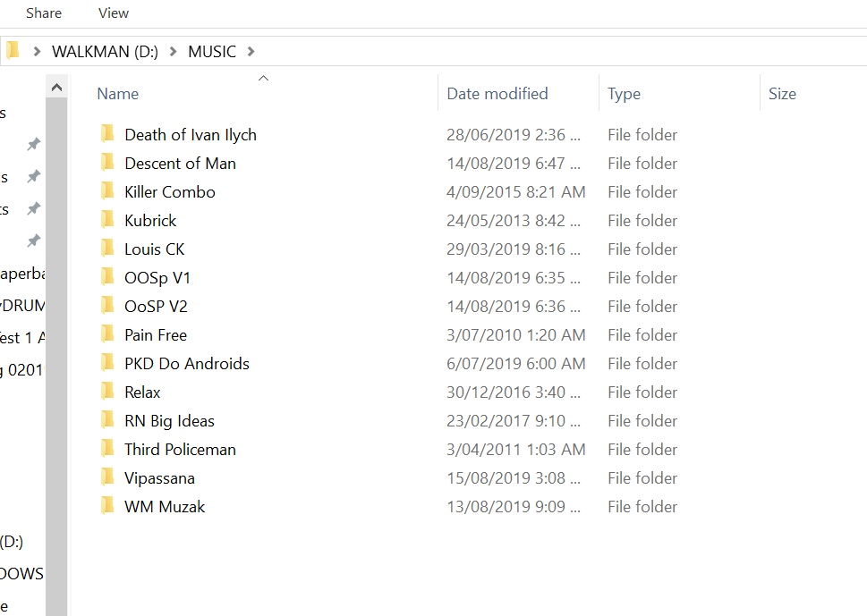This screenshot has width=867, height=616.
Task: Click the folder icon in address bar
Action: click(13, 51)
